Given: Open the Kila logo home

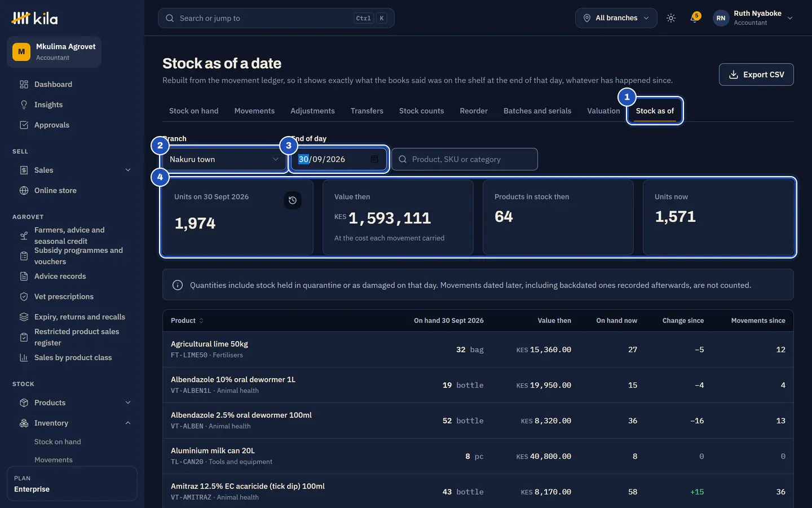Looking at the screenshot, I should 34,18.
